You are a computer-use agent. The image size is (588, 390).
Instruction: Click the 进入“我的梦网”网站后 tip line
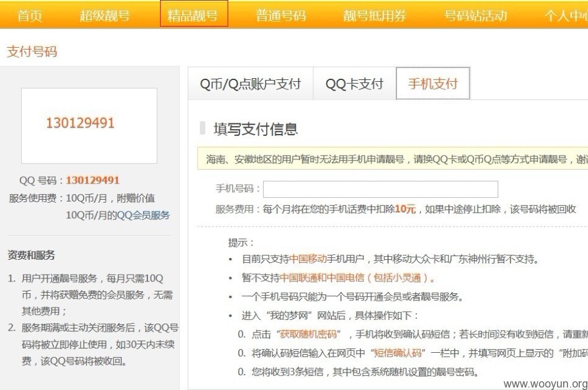coord(330,316)
